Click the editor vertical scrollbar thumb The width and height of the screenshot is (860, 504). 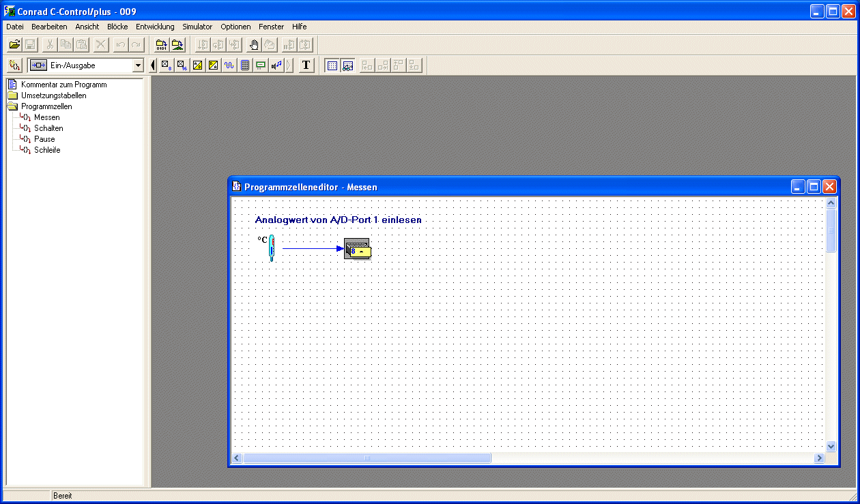click(x=831, y=231)
